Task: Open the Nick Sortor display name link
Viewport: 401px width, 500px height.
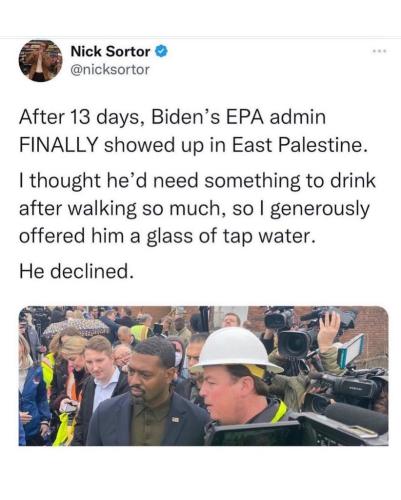Action: 110,52
